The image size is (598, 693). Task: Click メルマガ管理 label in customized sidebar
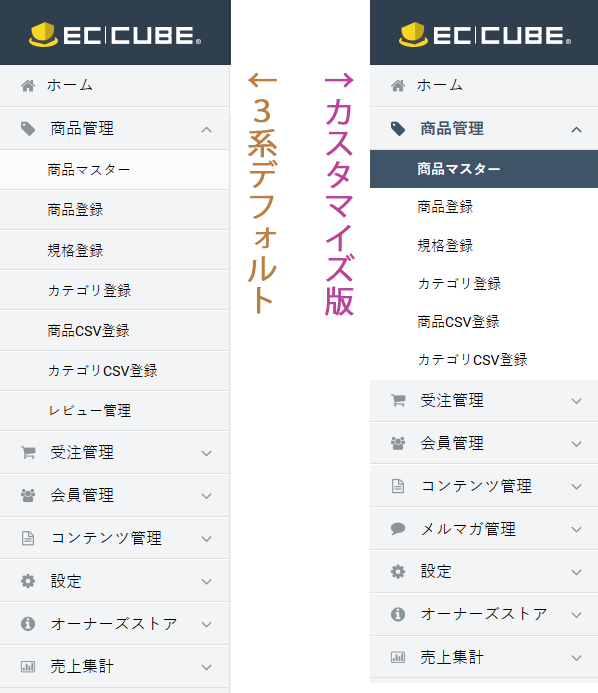pos(468,529)
